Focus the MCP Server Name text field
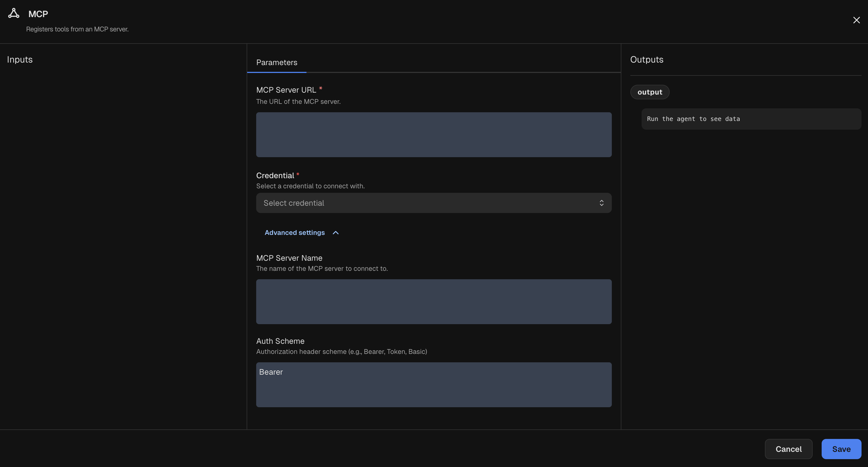 point(434,302)
